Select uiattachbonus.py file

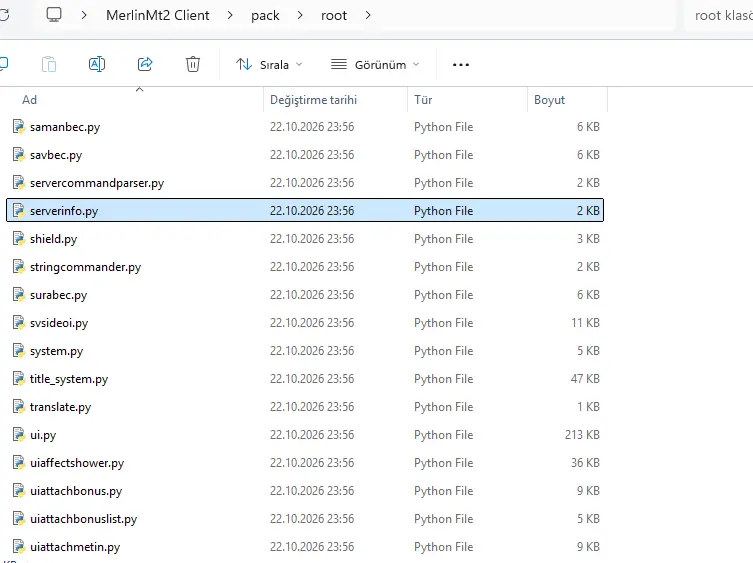305,490
